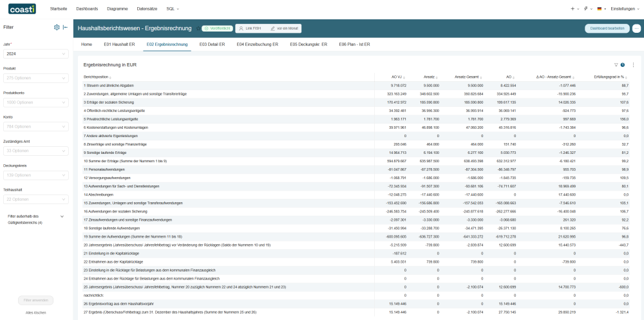644x320 pixels.
Task: Open the Datensätze menu item
Action: [x=147, y=8]
